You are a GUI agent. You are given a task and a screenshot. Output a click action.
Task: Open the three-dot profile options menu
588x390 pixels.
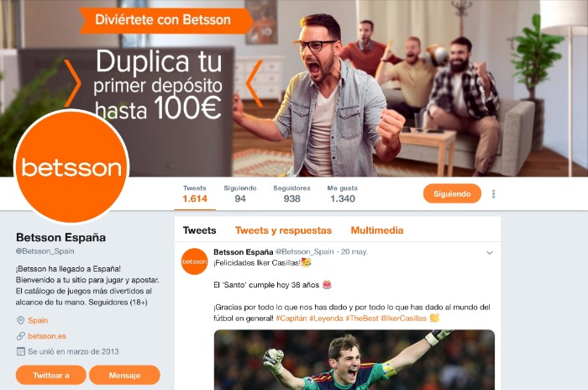pos(493,193)
